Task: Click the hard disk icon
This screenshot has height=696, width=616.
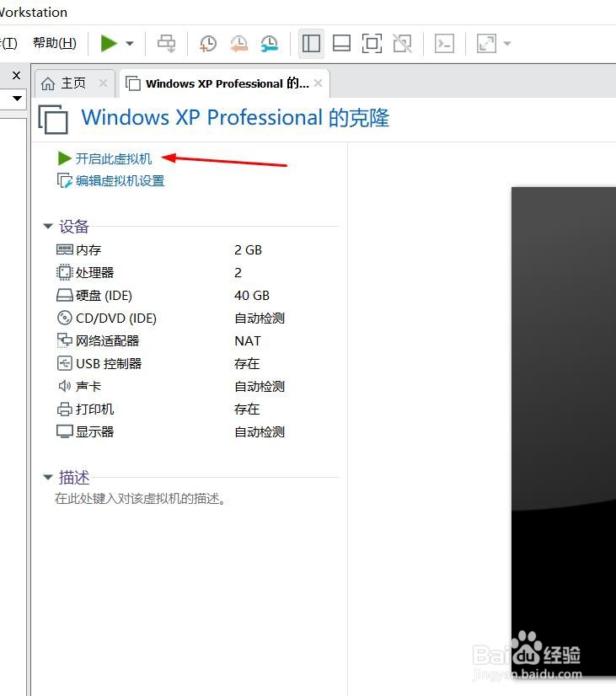Action: coord(64,295)
